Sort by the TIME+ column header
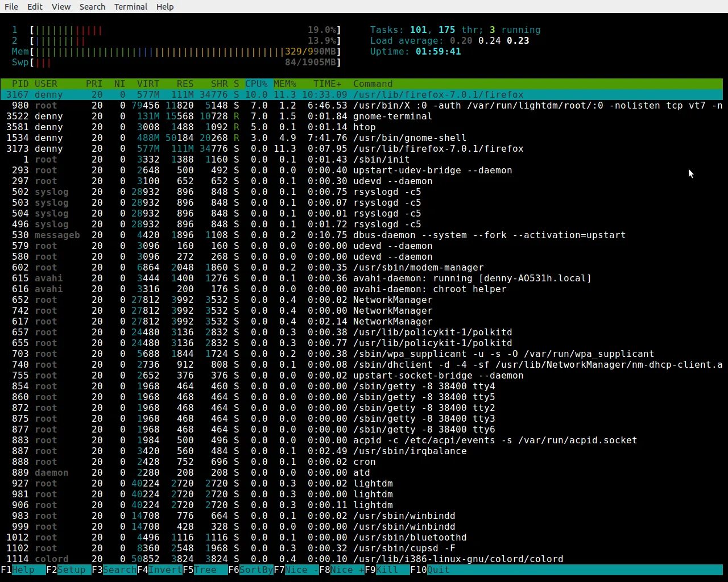The width and height of the screenshot is (728, 582). point(328,84)
